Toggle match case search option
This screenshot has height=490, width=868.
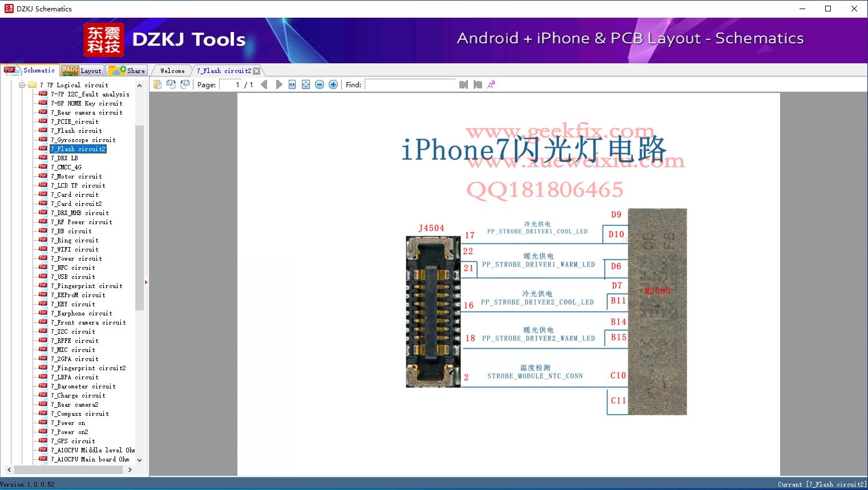(x=491, y=84)
